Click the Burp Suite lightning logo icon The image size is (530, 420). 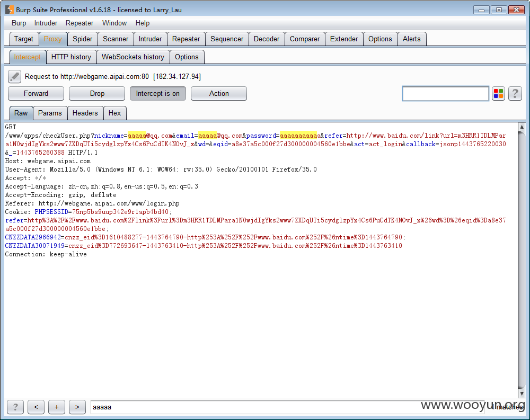point(9,10)
